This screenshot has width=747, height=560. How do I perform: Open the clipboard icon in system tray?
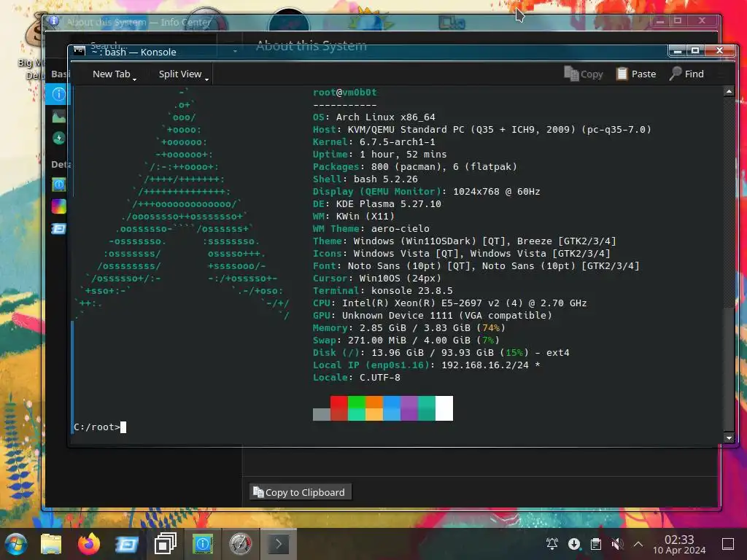coord(595,544)
